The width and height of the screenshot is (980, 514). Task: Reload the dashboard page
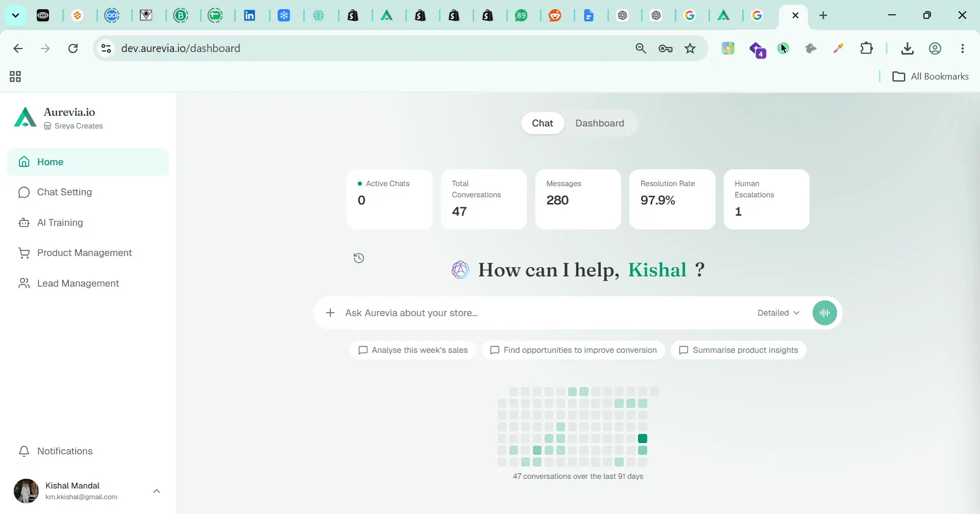point(73,48)
